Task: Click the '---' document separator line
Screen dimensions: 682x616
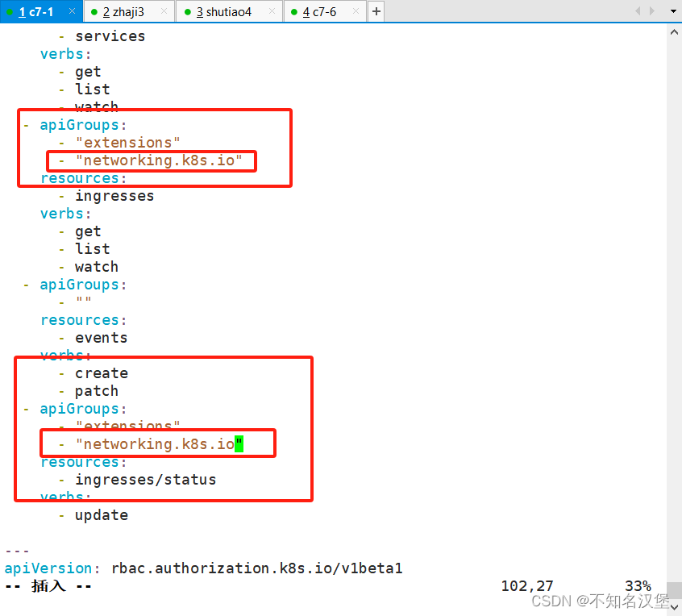Action: click(18, 551)
